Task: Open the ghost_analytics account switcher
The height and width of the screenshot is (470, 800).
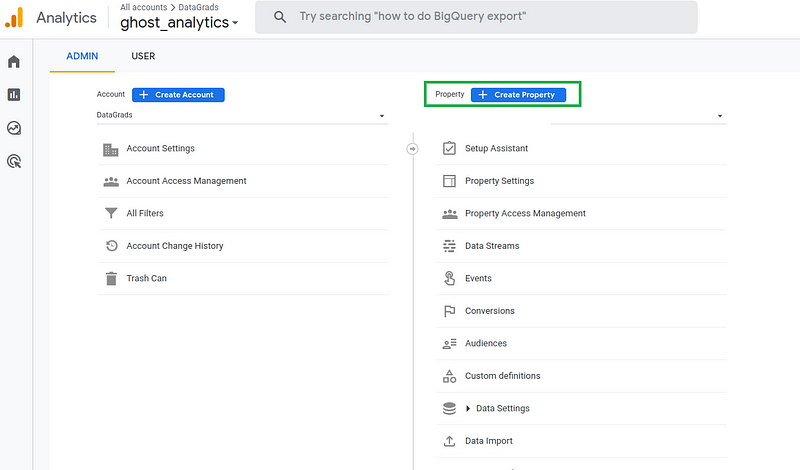Action: pyautogui.click(x=180, y=23)
